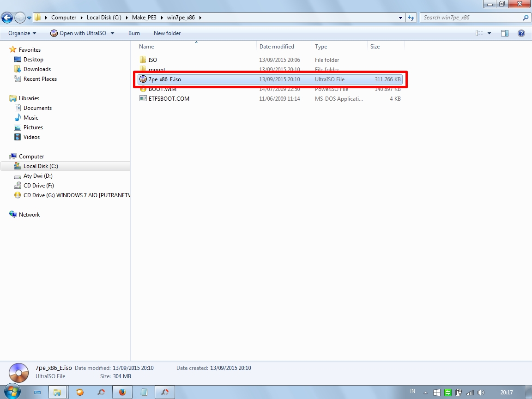This screenshot has width=532, height=399.
Task: Select the ETFSBOOT.COM file
Action: [x=270, y=99]
